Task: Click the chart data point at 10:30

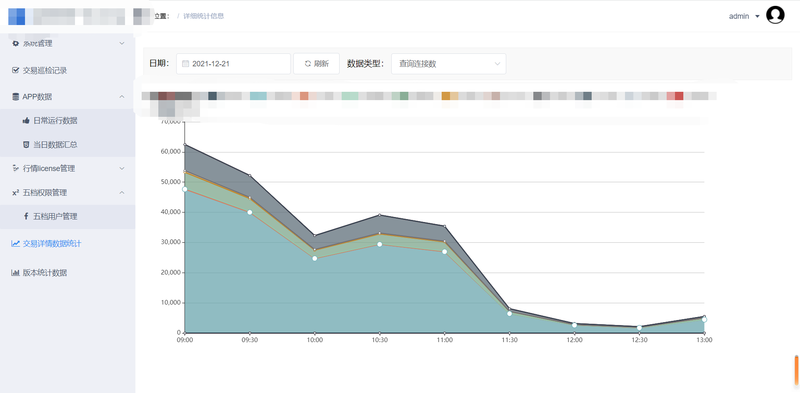Action: coord(379,244)
